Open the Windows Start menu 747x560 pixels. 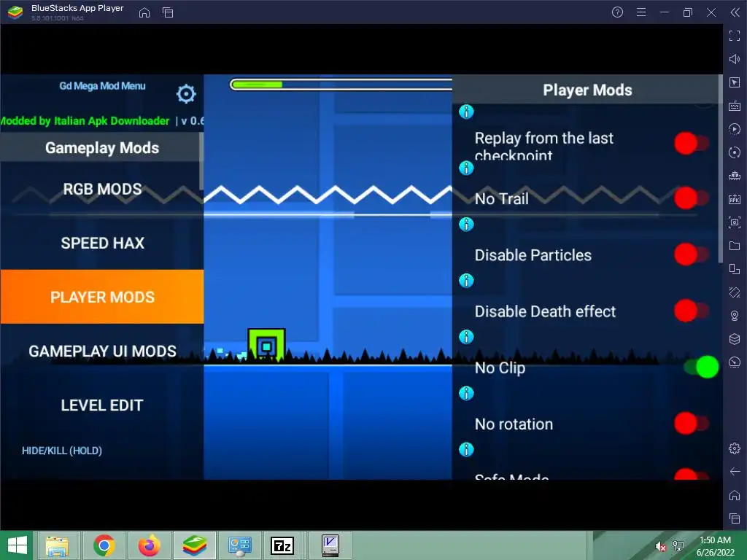[x=17, y=545]
